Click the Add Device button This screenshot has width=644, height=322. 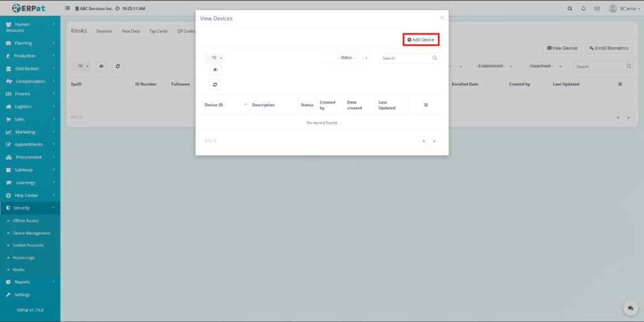pos(421,40)
